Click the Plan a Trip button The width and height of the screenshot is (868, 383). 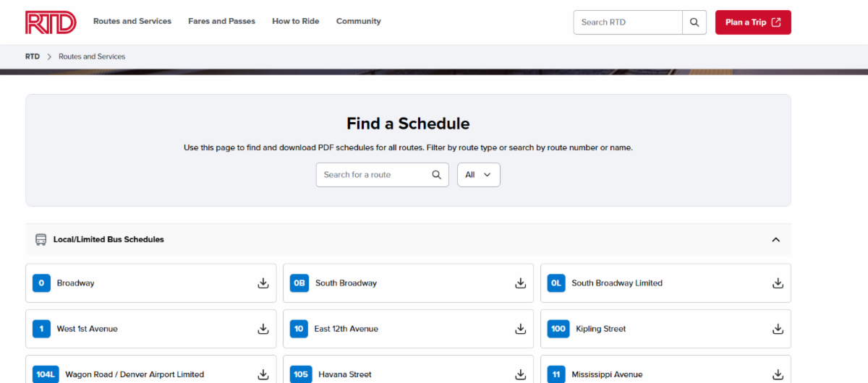tap(752, 22)
